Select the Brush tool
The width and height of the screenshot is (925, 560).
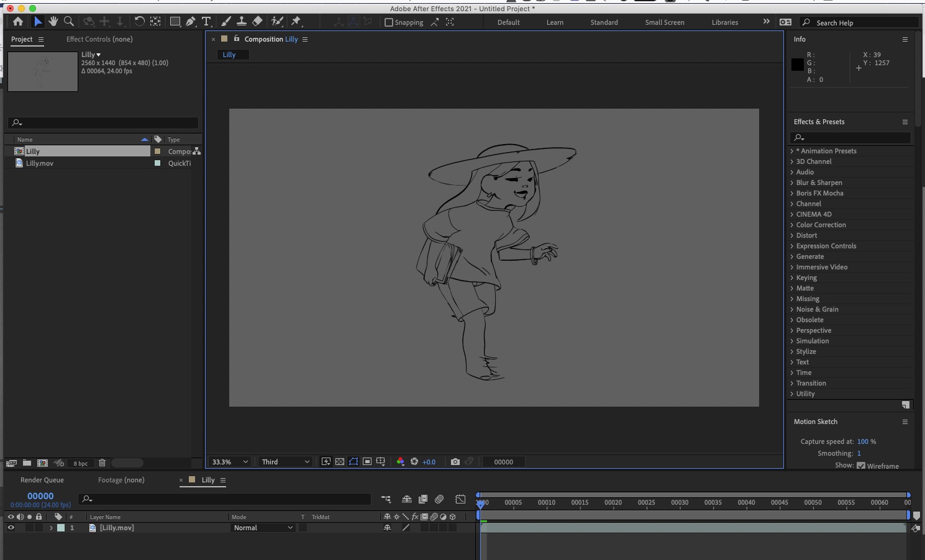(226, 22)
